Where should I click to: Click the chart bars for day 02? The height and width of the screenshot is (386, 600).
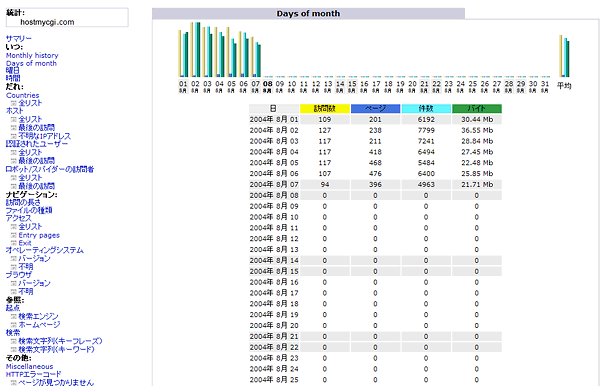[195, 49]
